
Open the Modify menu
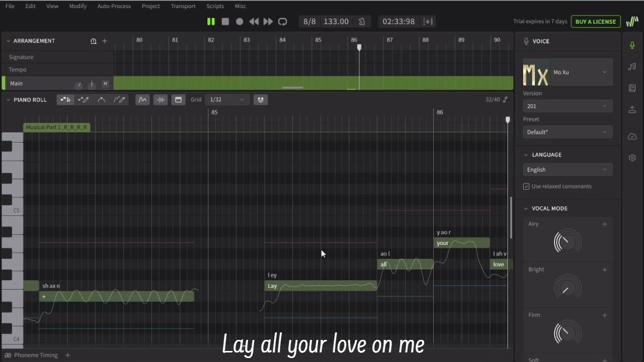click(78, 6)
